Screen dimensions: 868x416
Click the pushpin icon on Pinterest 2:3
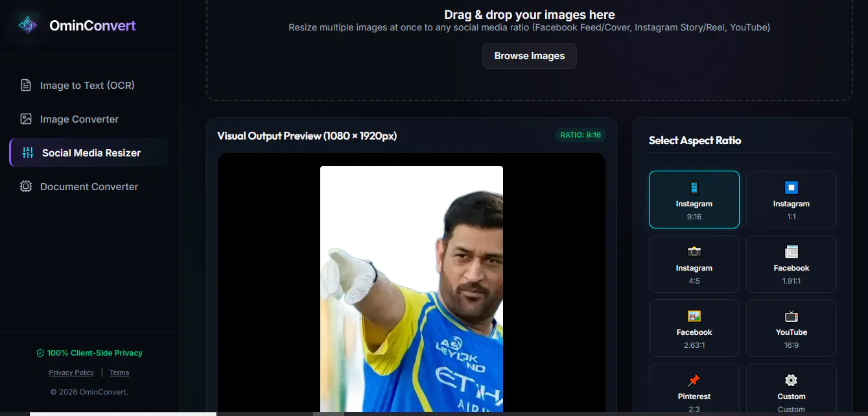[694, 380]
